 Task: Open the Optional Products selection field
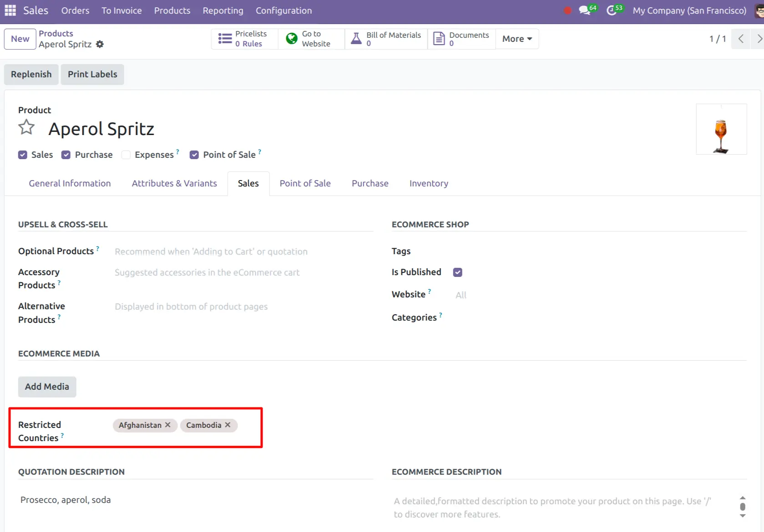tap(243, 251)
